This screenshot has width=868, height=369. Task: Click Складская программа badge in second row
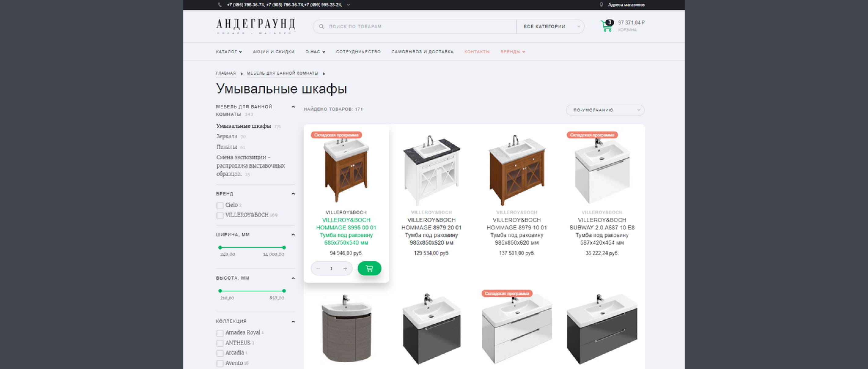click(507, 293)
